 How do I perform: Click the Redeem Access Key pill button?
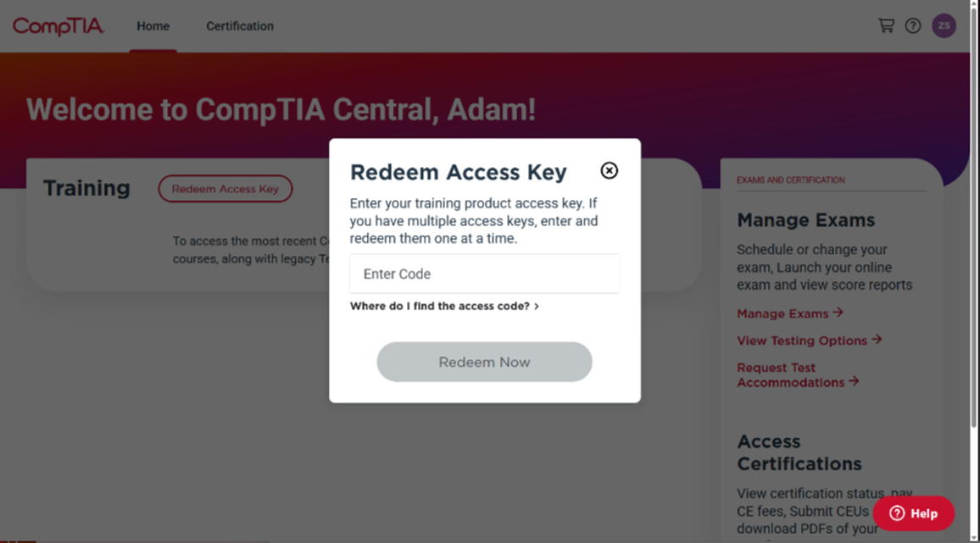[x=225, y=189]
